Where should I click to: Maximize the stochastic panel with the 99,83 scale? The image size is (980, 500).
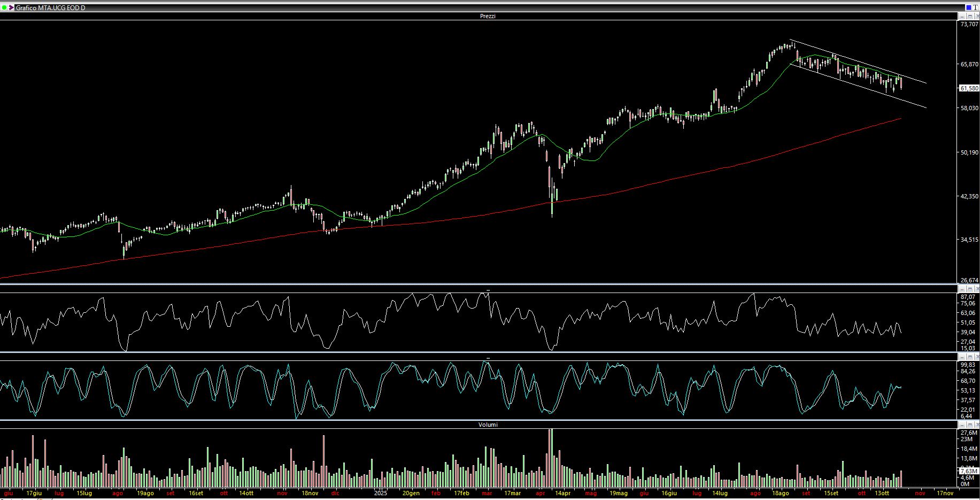(969, 357)
